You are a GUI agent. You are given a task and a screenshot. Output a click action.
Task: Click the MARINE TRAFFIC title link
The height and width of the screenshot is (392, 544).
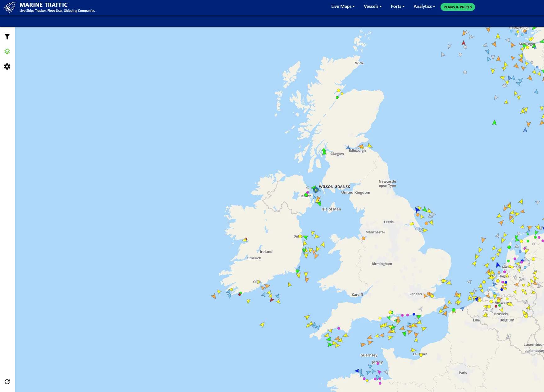click(x=43, y=5)
